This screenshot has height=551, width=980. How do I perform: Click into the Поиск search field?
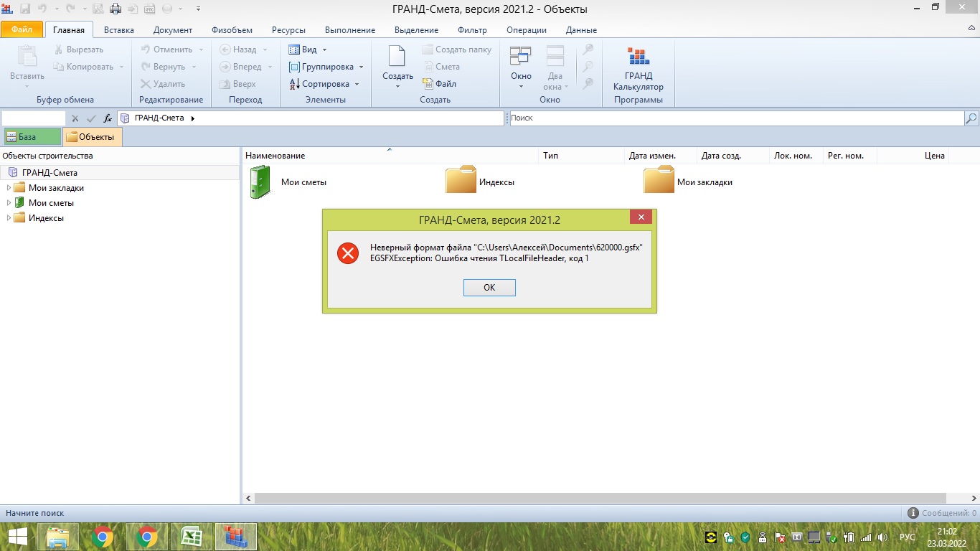(x=736, y=118)
